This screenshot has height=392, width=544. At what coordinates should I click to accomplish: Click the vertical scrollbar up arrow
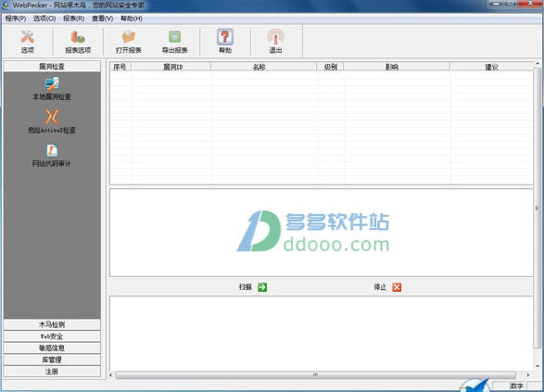538,64
